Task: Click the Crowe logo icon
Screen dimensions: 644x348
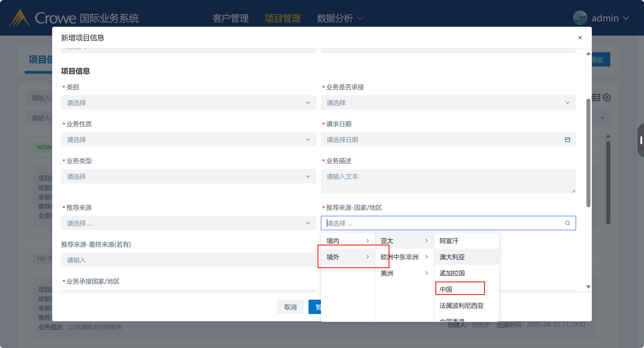Action: coord(20,18)
